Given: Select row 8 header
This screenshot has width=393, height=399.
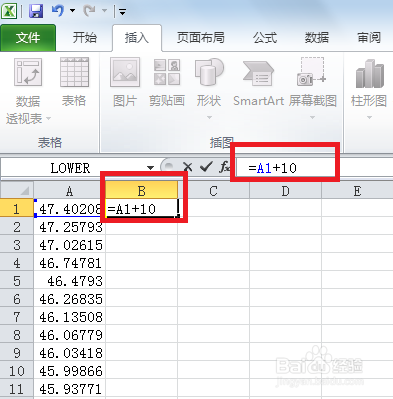Looking at the screenshot, I should click(17, 334).
